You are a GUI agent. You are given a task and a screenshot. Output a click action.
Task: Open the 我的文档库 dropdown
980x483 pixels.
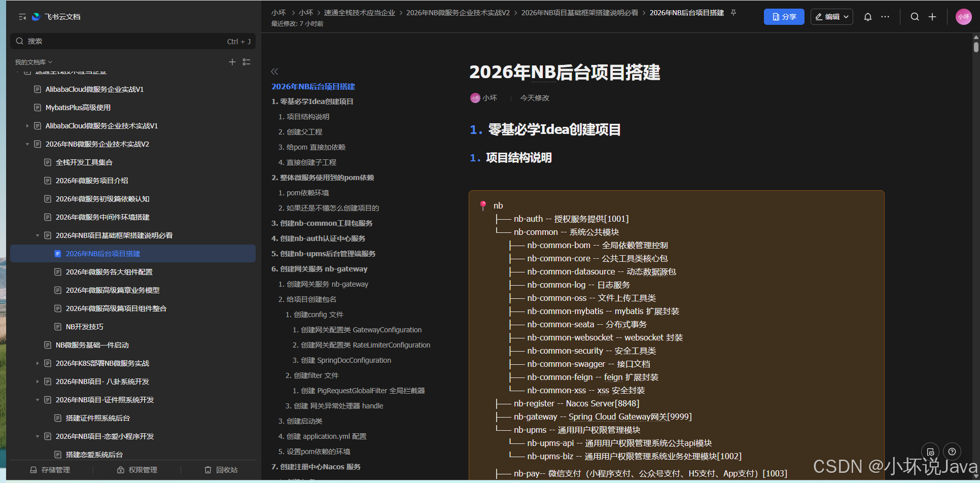tap(32, 62)
